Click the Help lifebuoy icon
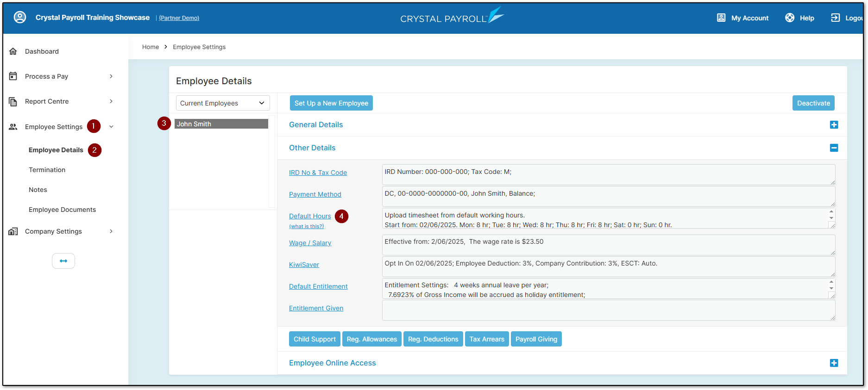This screenshot has height=390, width=868. pos(790,18)
